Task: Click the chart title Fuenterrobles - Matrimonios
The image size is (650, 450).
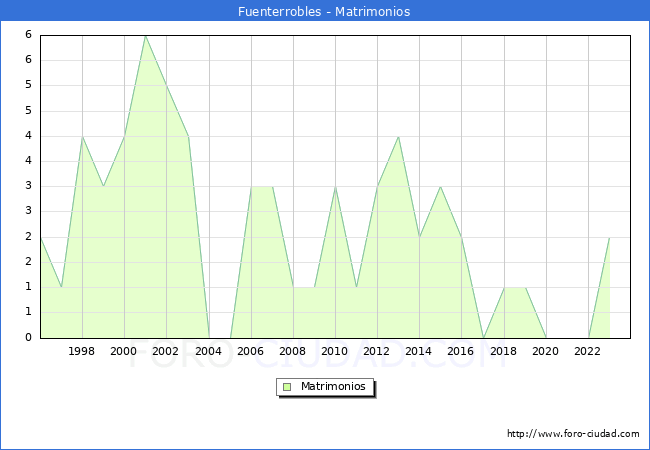Action: (324, 12)
